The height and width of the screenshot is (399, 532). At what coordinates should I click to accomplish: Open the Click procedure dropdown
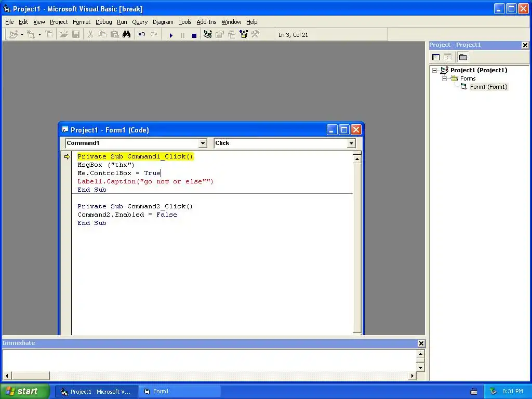coord(351,143)
